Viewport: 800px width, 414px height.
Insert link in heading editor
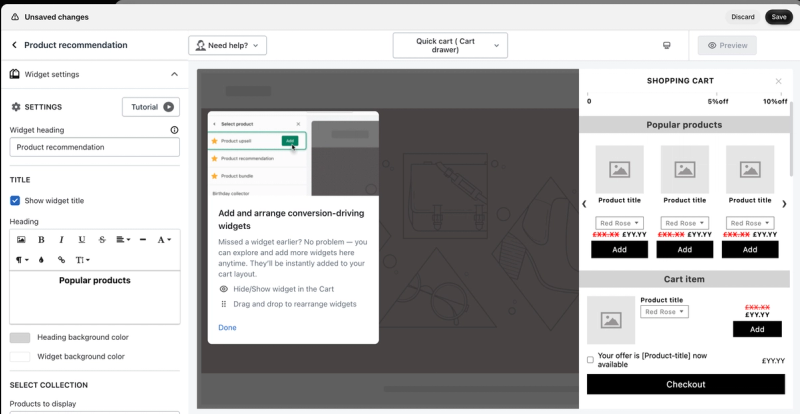61,260
